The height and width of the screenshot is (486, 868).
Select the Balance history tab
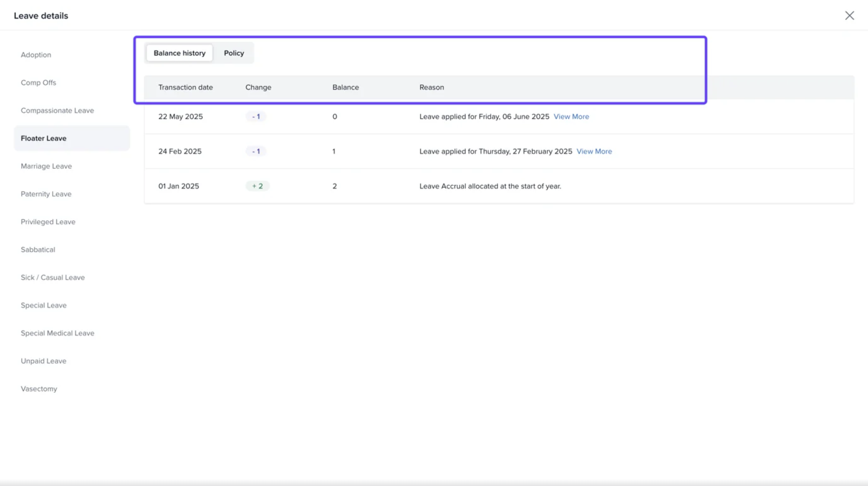pyautogui.click(x=179, y=53)
